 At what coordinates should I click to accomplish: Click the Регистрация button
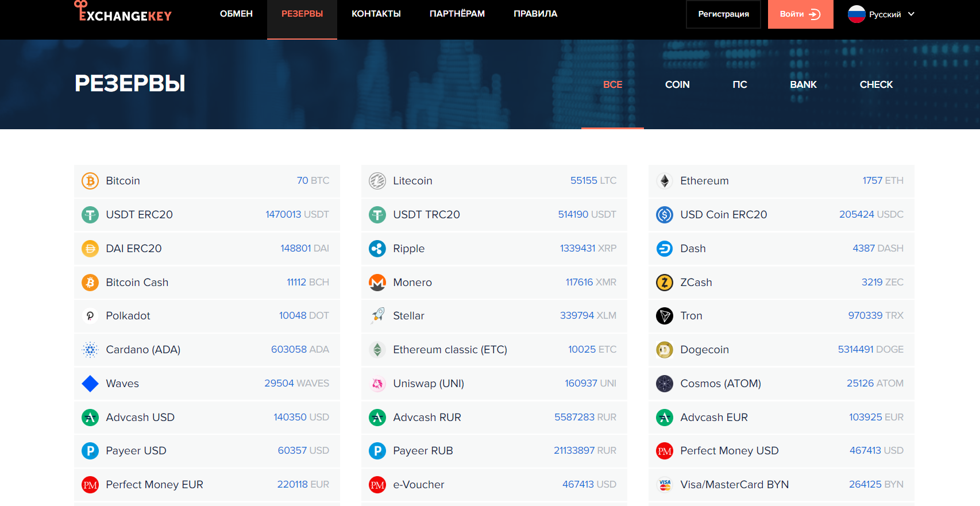(723, 14)
